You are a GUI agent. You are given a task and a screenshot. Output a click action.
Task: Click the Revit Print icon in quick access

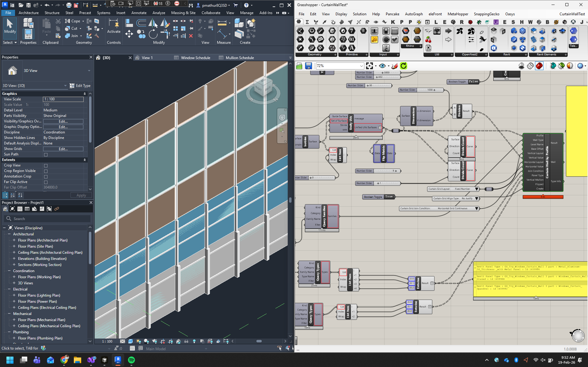[x=69, y=5]
